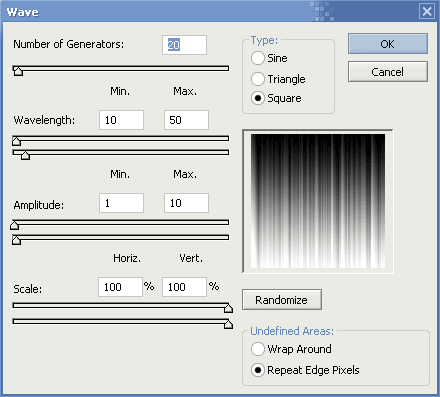Screen dimensions: 440x397
Task: Click the 'Amplitude:' label
Action: [x=39, y=205]
